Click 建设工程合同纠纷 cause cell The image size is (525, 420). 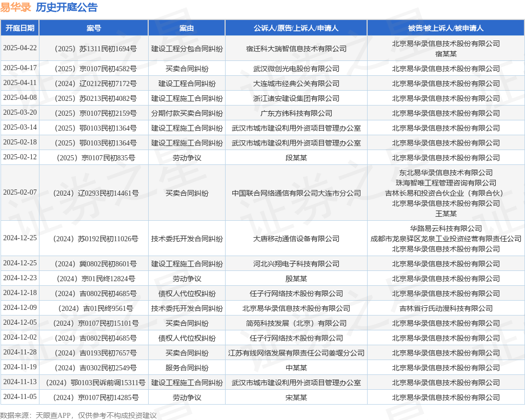(187, 83)
